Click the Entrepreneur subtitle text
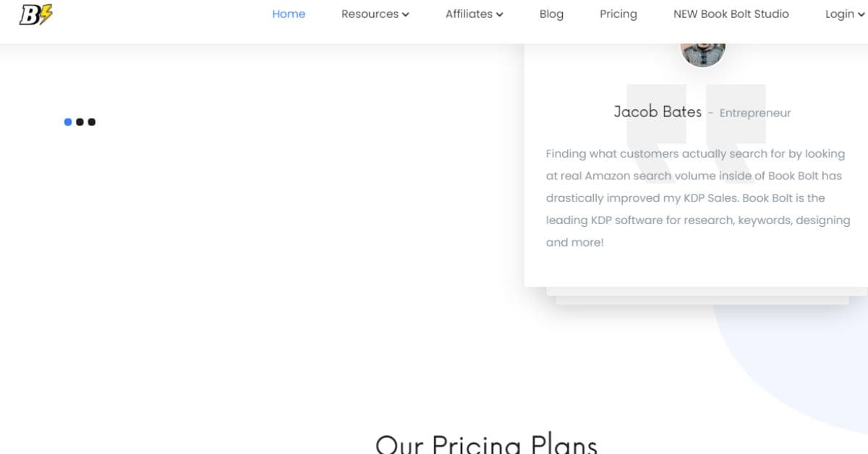The height and width of the screenshot is (454, 868). pyautogui.click(x=755, y=113)
